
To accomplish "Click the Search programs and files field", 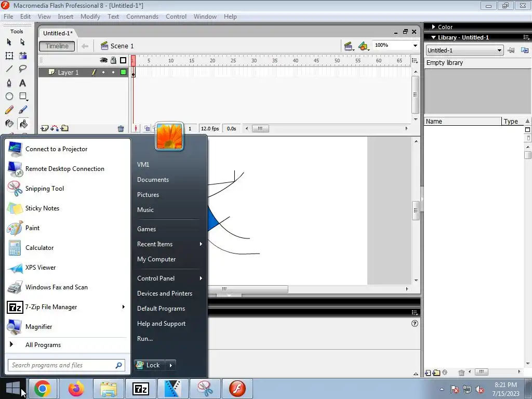I will pos(66,365).
